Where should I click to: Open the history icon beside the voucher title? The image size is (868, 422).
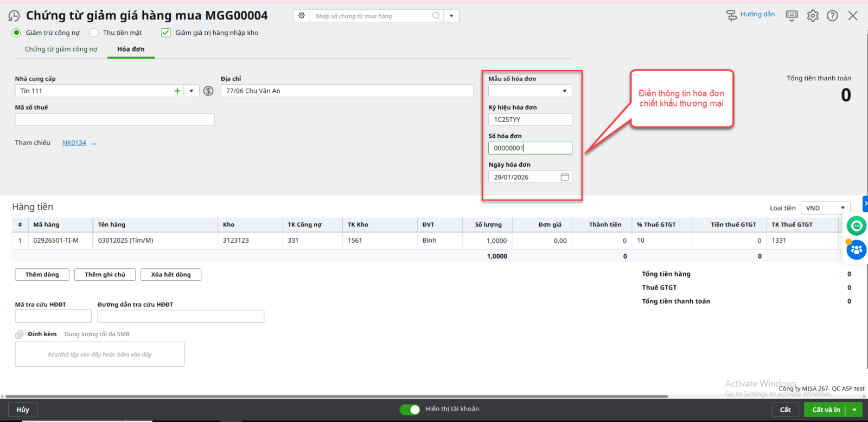14,16
